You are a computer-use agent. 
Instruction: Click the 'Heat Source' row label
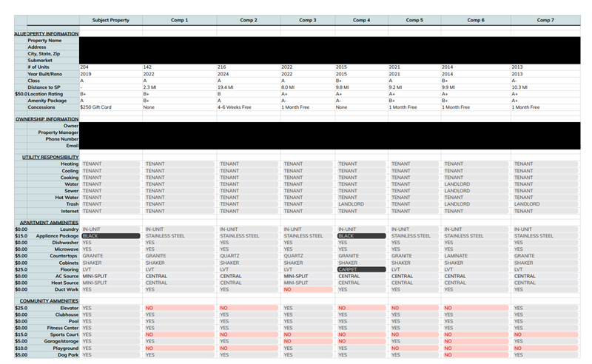(65, 283)
